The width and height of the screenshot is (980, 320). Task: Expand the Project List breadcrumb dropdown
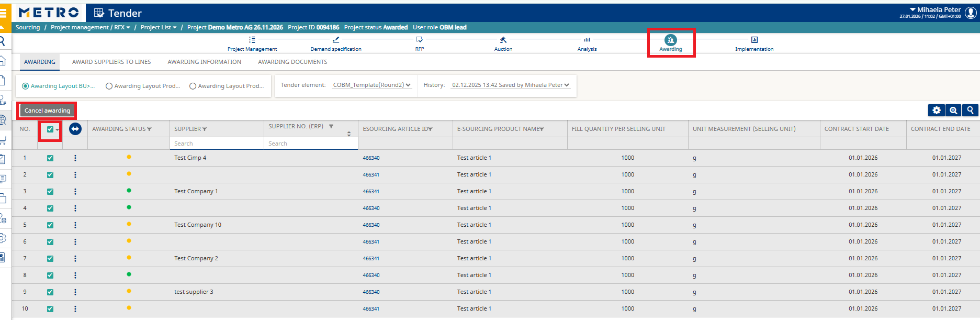[x=175, y=28]
